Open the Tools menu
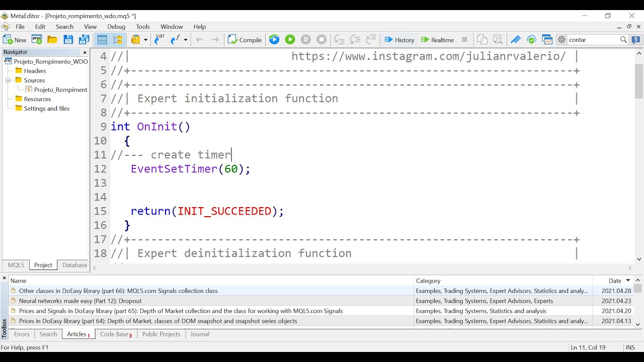 (143, 27)
